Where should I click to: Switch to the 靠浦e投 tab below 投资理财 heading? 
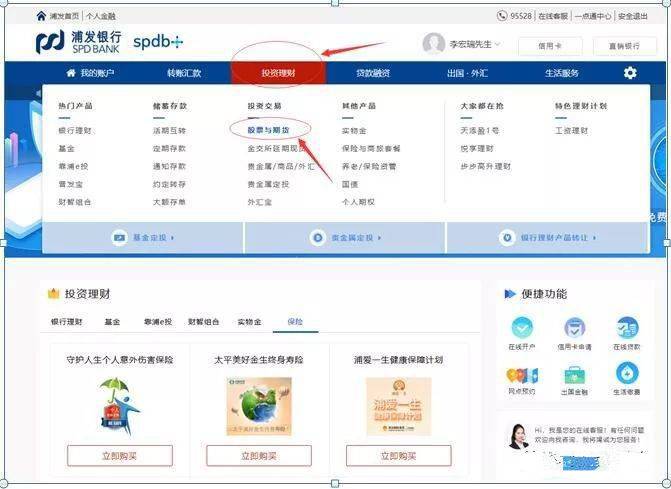click(158, 321)
